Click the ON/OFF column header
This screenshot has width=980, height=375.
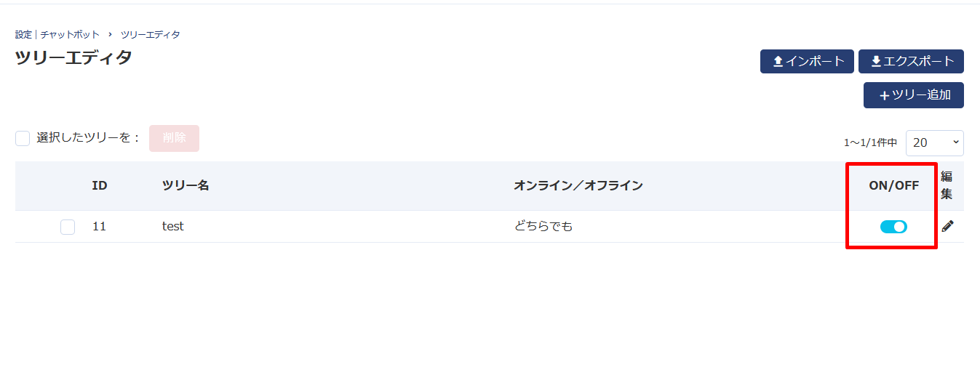pos(893,185)
